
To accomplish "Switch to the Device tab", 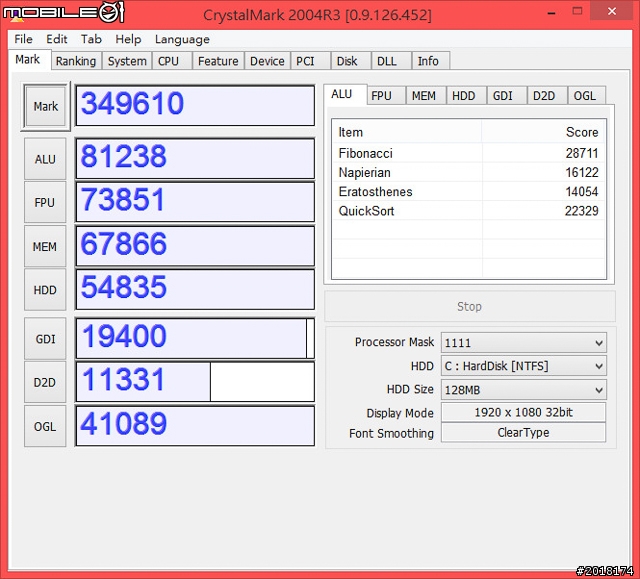I will (267, 61).
